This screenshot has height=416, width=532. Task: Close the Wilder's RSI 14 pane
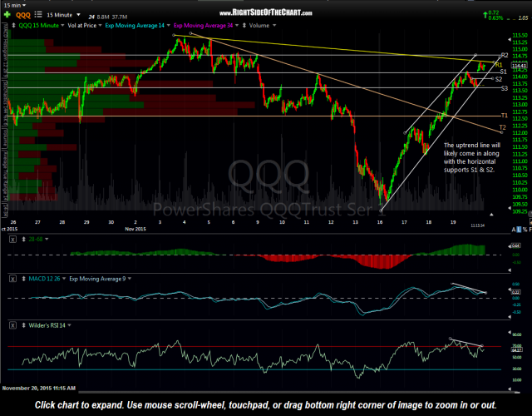(12, 325)
